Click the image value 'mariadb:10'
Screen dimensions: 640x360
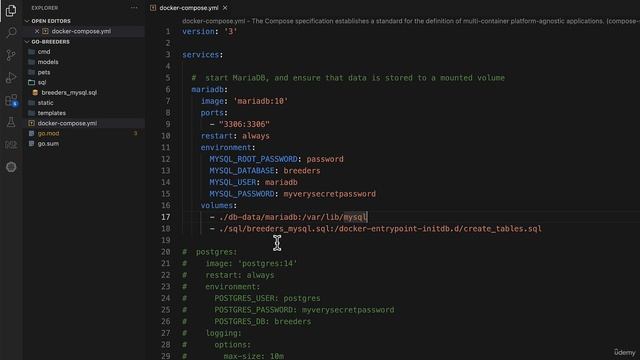(261, 101)
